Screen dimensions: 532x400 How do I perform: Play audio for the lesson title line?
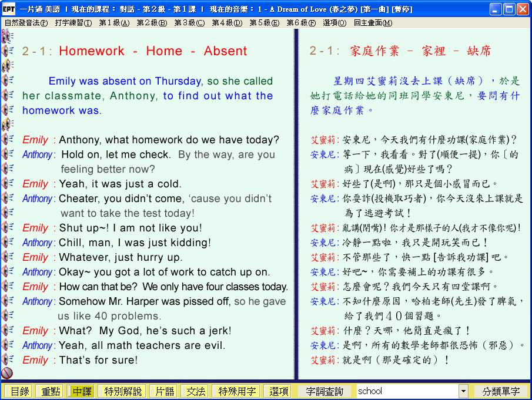(7, 51)
